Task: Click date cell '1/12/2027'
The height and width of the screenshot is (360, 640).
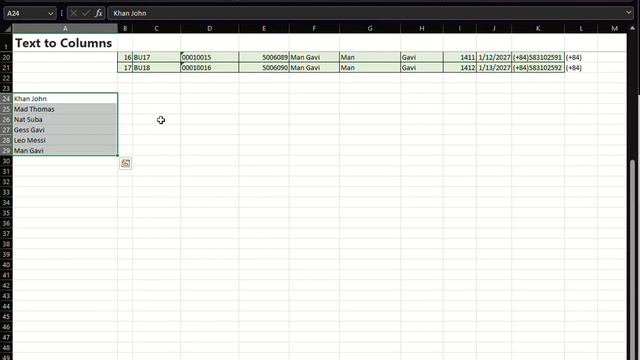Action: click(494, 57)
